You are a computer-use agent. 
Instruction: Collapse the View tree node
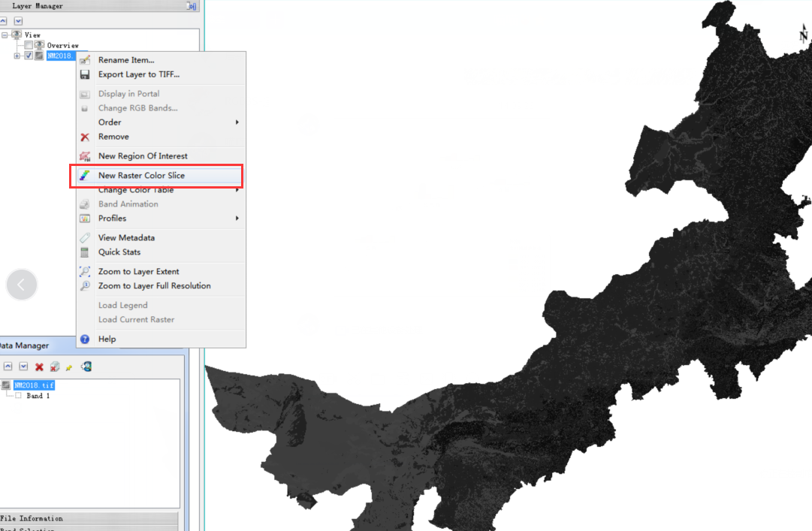coord(5,35)
